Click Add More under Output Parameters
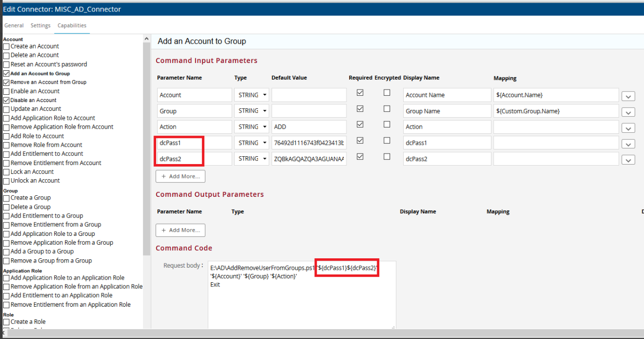Image resolution: width=644 pixels, height=339 pixels. coord(181,230)
